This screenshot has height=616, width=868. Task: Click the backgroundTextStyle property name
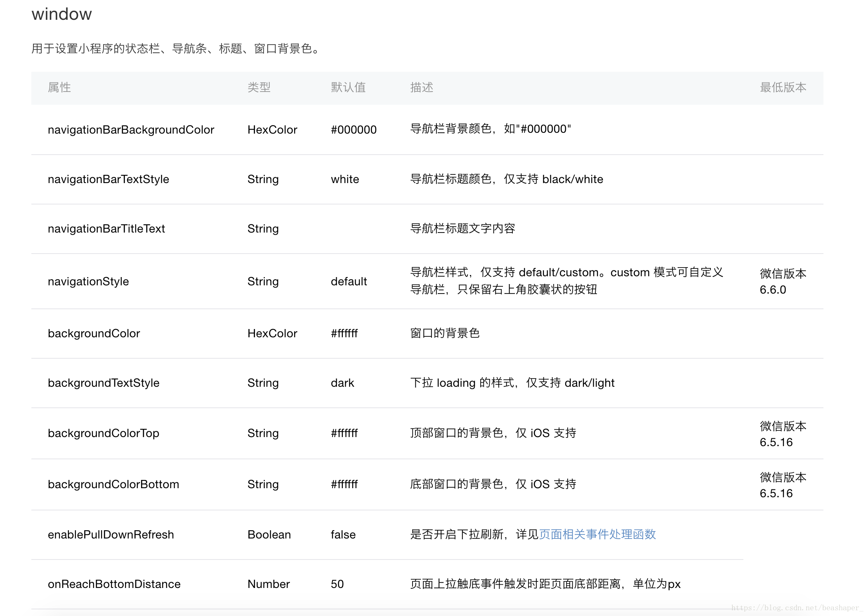point(104,383)
